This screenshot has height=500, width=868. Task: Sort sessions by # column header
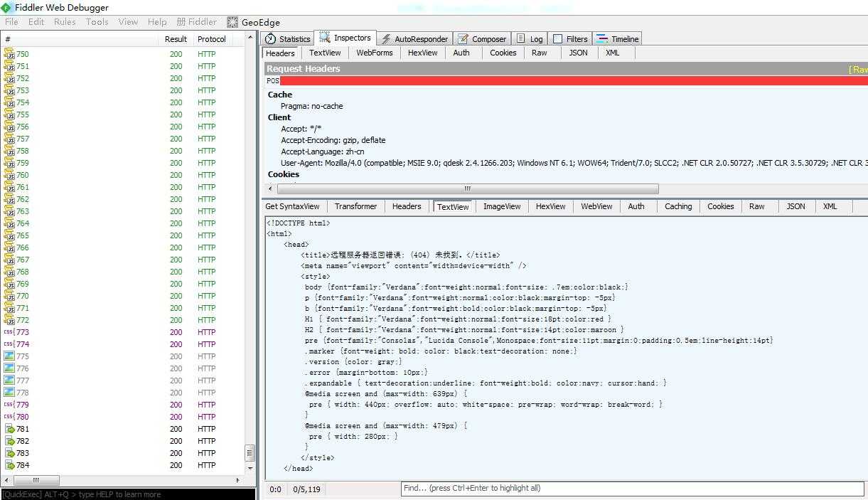point(80,39)
